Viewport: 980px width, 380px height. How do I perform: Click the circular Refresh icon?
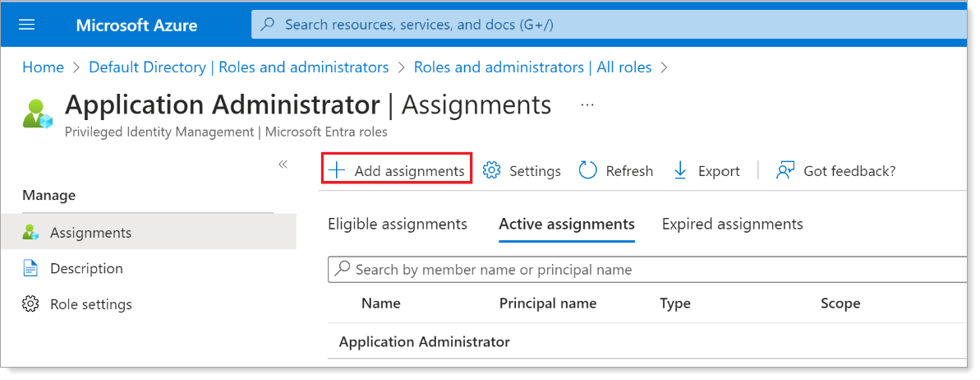(588, 170)
